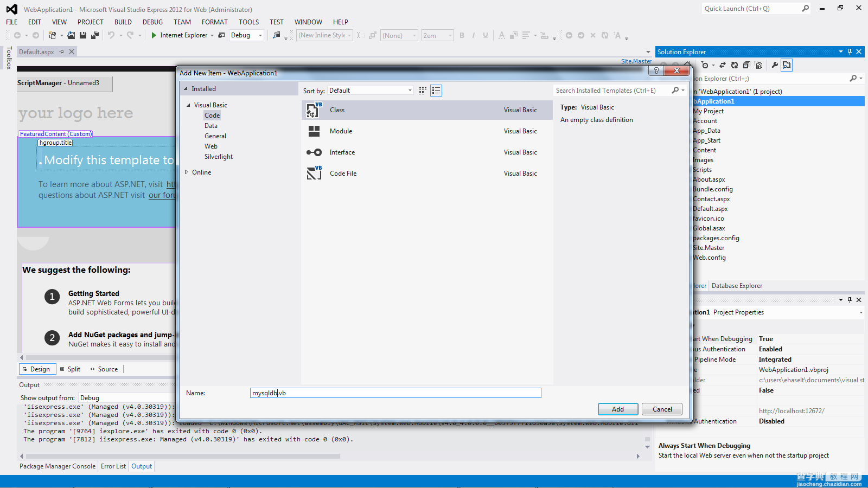
Task: Open the Debug configuration dropdown
Action: 246,35
